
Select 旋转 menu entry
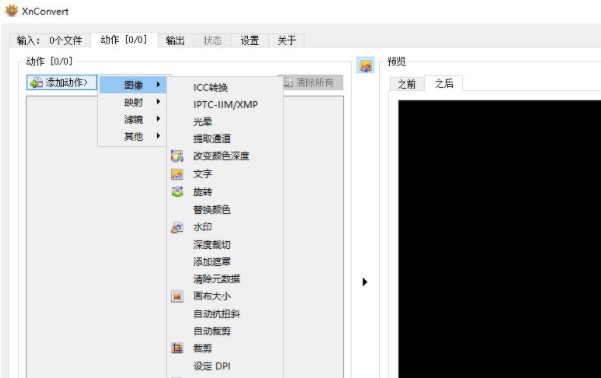coord(225,192)
